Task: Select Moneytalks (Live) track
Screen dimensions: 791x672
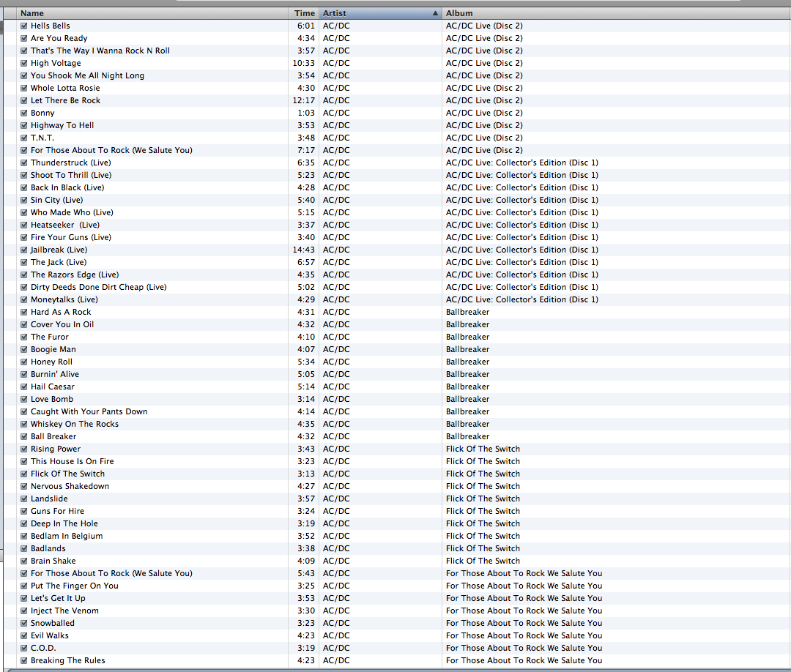Action: (x=64, y=299)
